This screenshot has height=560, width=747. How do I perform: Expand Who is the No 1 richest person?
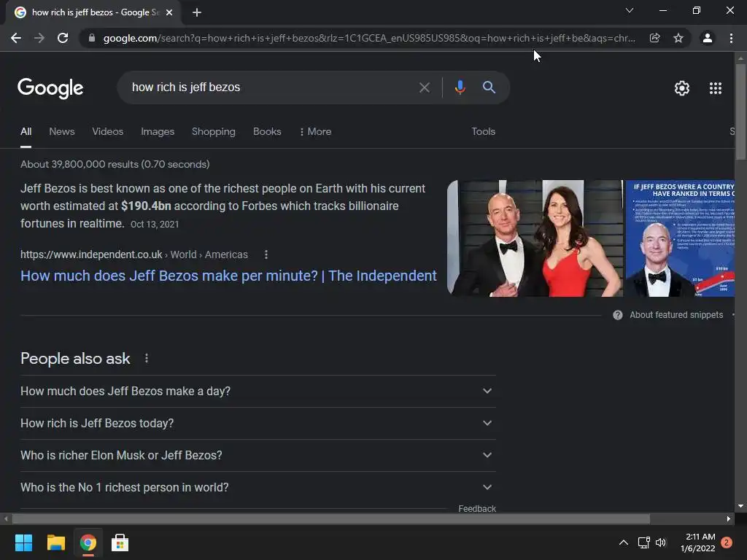point(258,488)
